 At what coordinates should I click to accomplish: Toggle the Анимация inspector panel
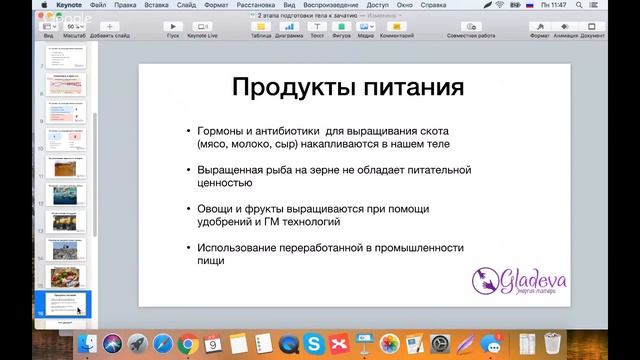565,27
